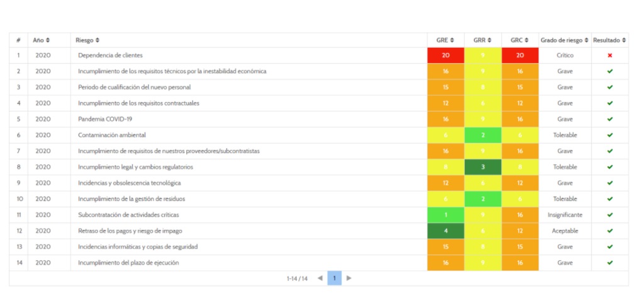Click green checkmark for Pandemia COVID-19 row
Viewport: 644px width, 303px height.
pyautogui.click(x=609, y=119)
